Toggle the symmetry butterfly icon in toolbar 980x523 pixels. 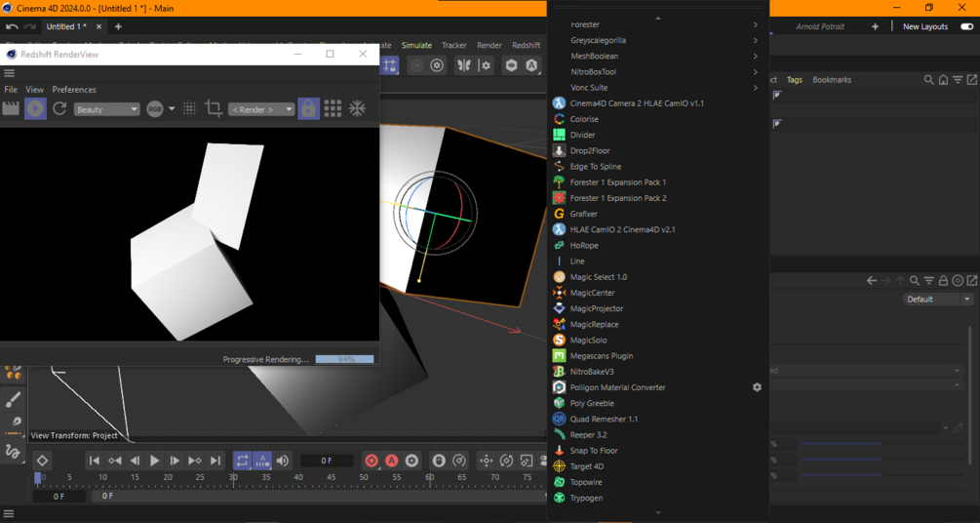click(x=464, y=65)
